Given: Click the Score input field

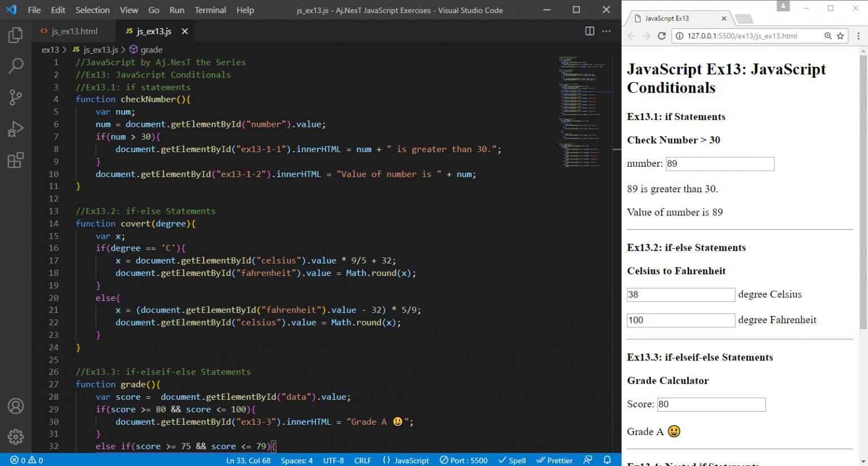Looking at the screenshot, I should pos(711,404).
